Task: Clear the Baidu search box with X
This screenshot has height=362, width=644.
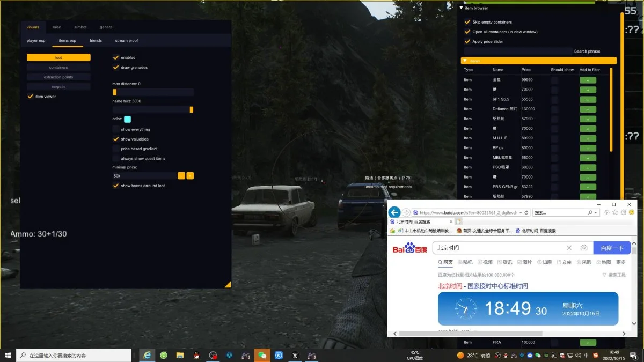Action: tap(569, 248)
